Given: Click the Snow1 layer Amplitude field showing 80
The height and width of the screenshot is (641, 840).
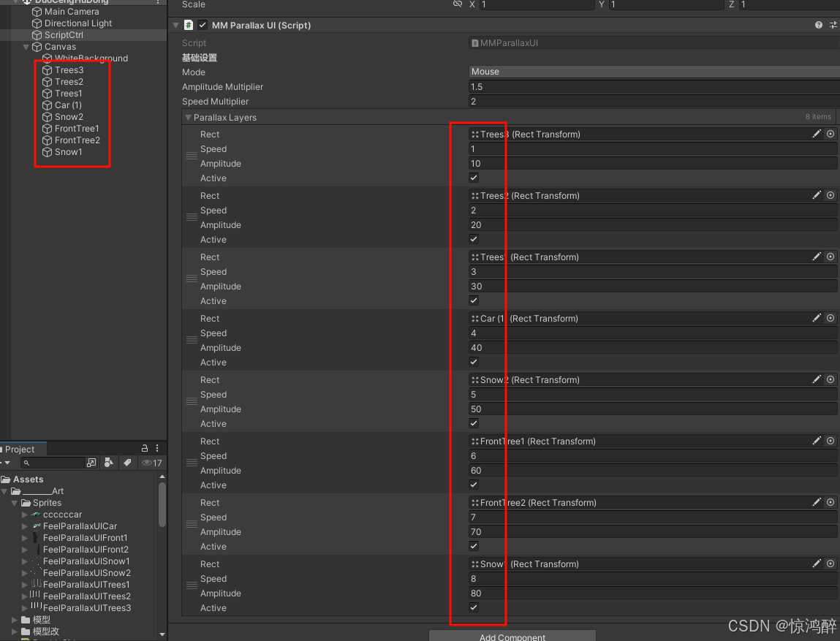Looking at the screenshot, I should 653,593.
